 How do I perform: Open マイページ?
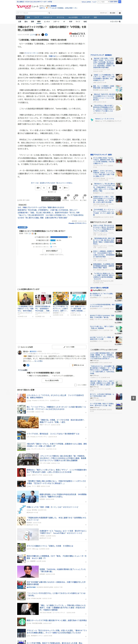click(103, 13)
